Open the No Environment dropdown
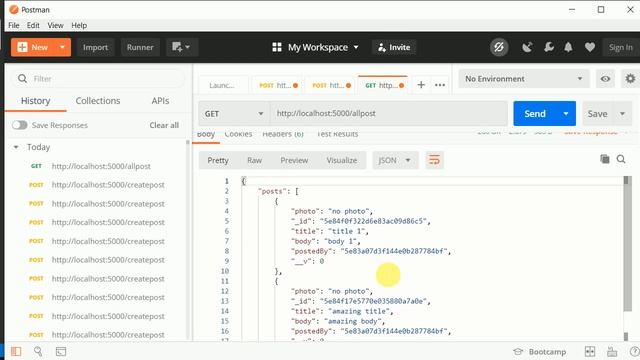Viewport: 640px width, 360px height. (524, 79)
